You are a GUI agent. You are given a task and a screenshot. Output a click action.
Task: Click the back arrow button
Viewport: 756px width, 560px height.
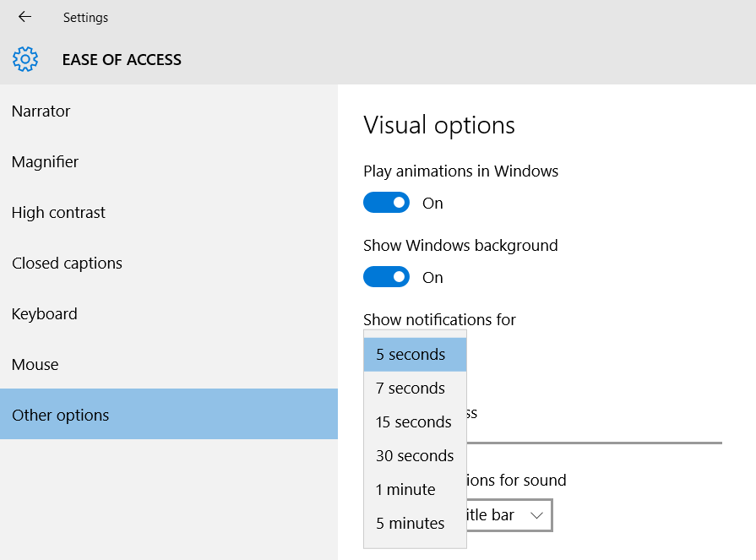tap(24, 17)
